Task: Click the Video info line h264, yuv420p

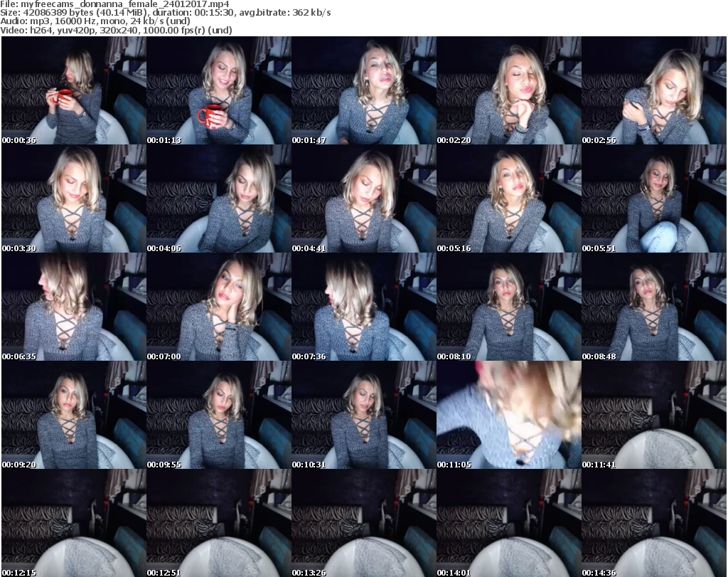Action: (x=116, y=30)
